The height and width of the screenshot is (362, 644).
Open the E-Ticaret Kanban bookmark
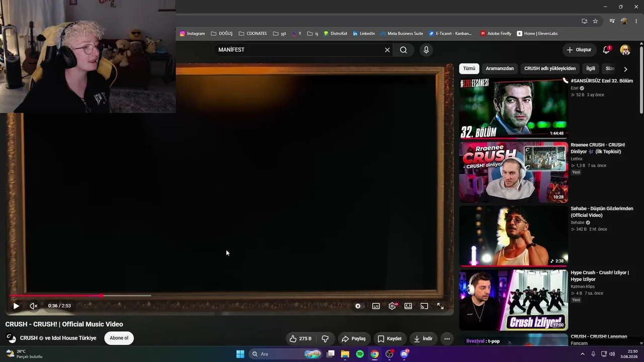[451, 34]
